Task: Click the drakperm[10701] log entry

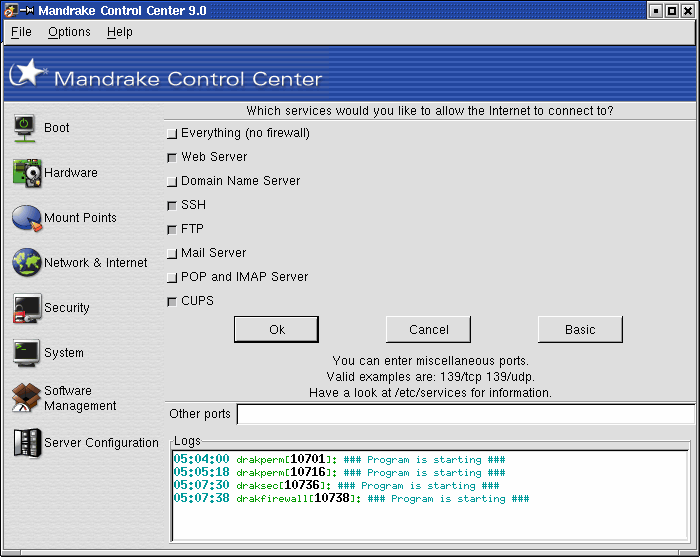Action: point(339,459)
